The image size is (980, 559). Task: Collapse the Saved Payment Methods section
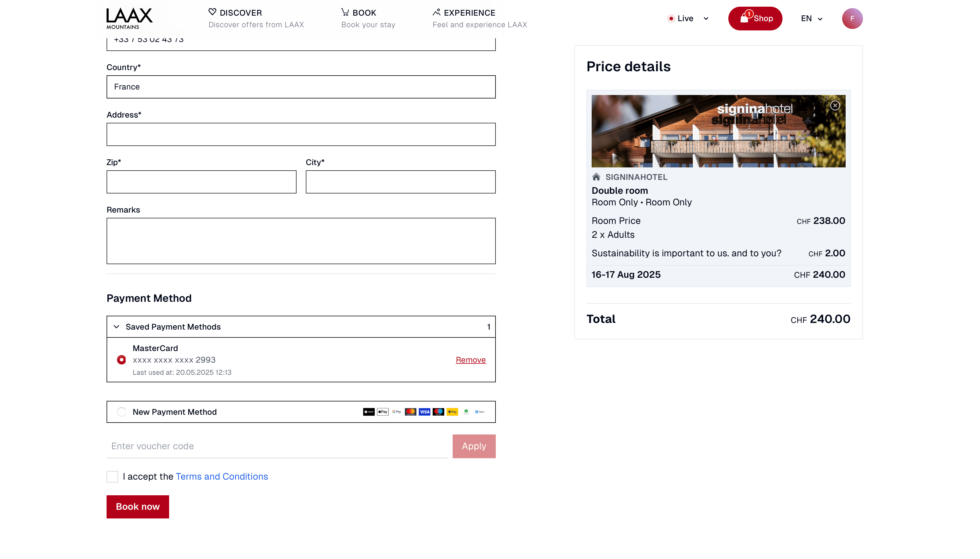click(x=116, y=327)
